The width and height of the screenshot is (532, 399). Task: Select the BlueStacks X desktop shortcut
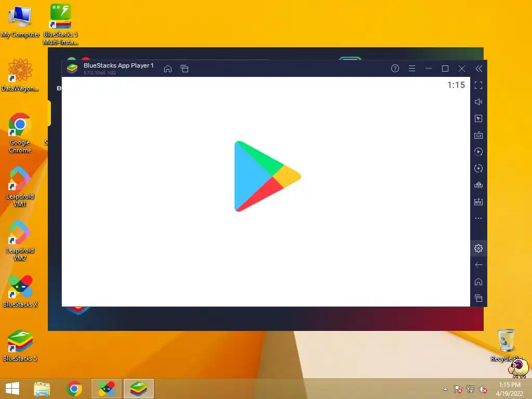(x=20, y=291)
